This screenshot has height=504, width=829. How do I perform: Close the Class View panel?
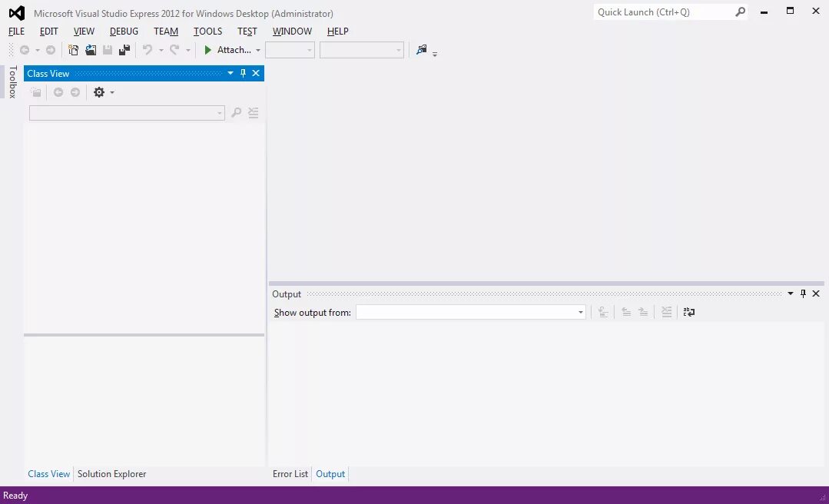256,73
